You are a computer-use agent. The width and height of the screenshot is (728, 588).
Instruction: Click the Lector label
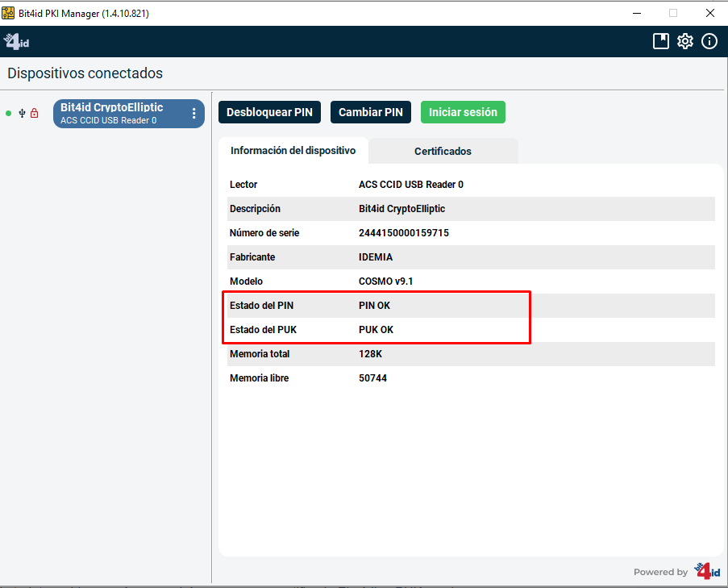(x=243, y=185)
